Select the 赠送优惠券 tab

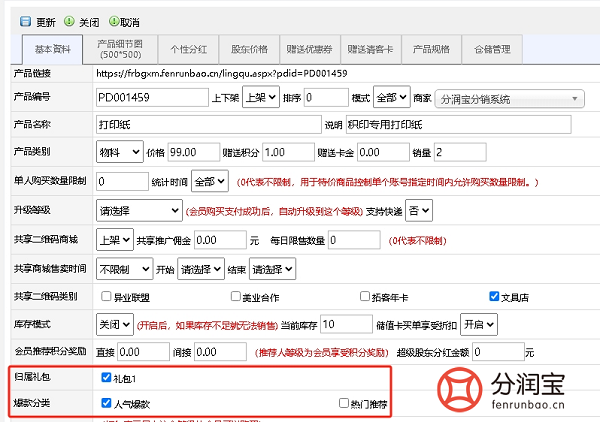(310, 49)
